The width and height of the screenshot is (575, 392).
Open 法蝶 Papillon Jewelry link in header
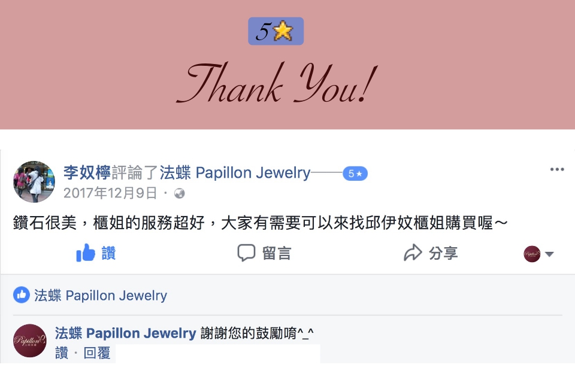235,172
